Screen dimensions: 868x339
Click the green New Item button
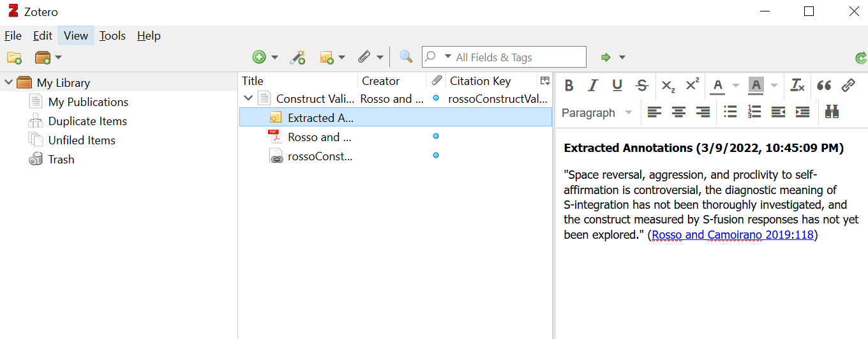coord(259,57)
